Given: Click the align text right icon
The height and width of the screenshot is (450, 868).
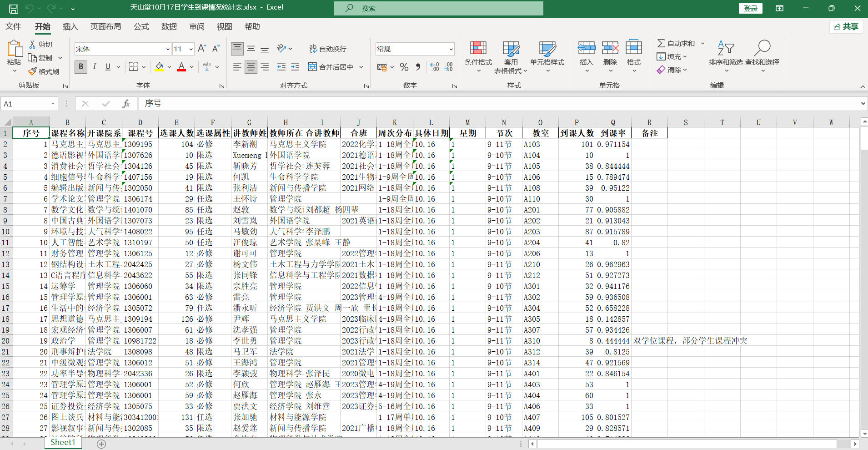Looking at the screenshot, I should pos(265,67).
